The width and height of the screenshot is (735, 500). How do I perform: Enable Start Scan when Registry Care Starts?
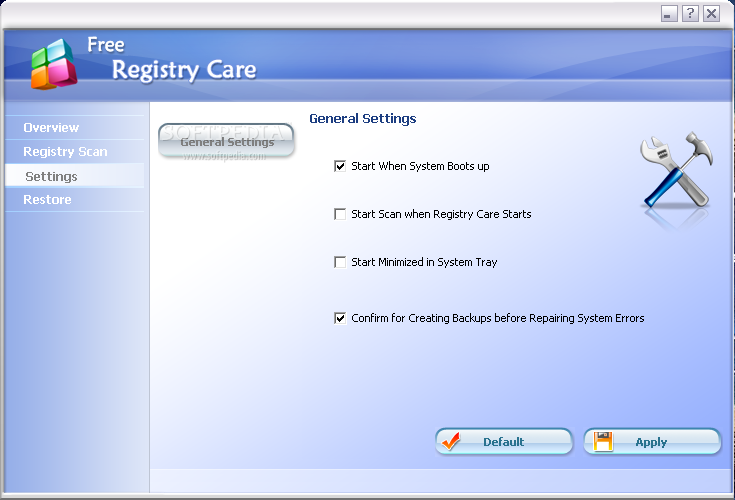point(340,214)
